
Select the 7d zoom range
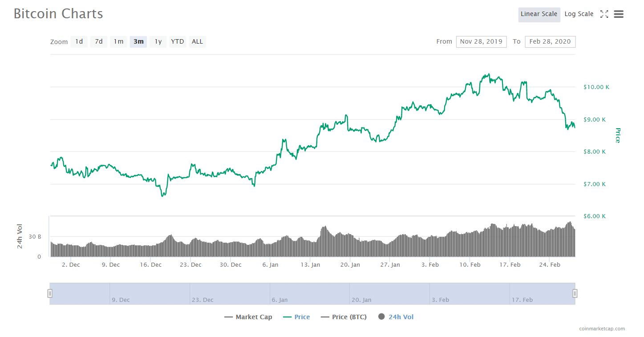[x=99, y=42]
